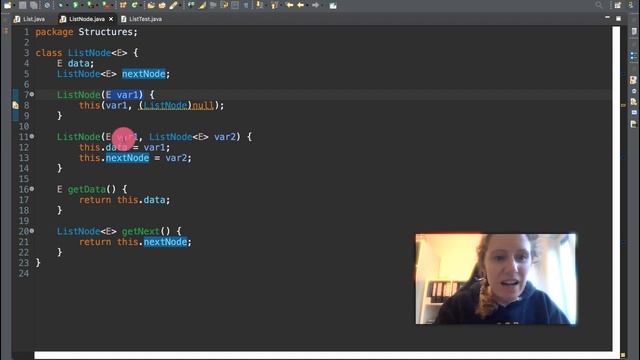The image size is (640, 360).
Task: Click the Debug bug icon
Action: pos(60,5)
